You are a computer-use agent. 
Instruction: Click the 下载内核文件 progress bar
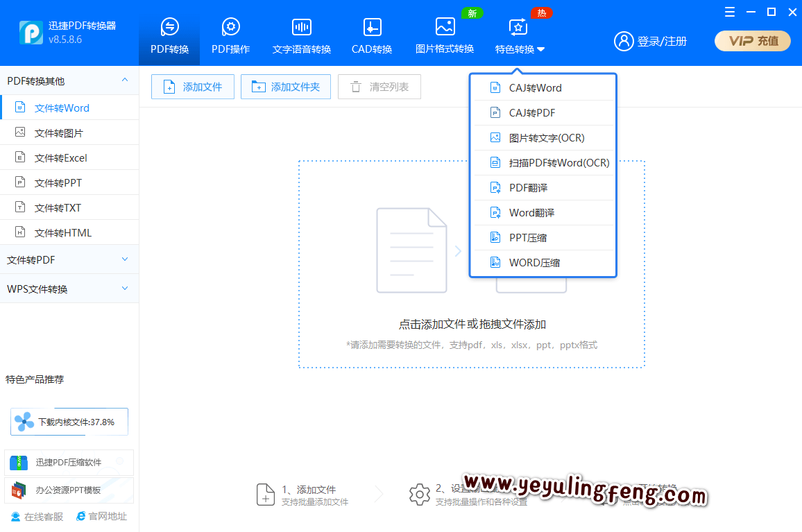pyautogui.click(x=69, y=422)
